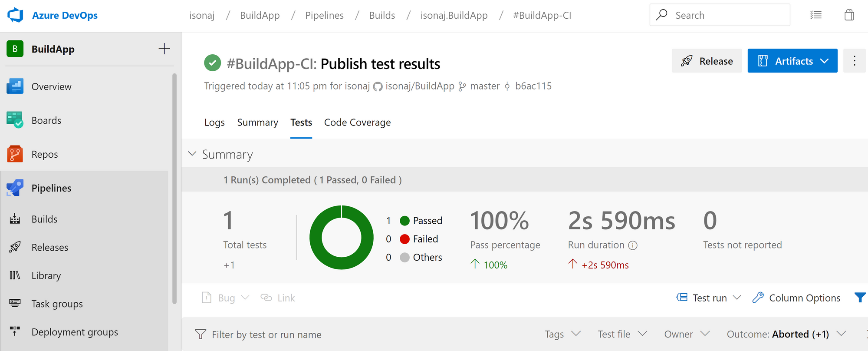The image size is (868, 351).
Task: Click the Azure DevOps logo icon
Action: click(x=15, y=15)
